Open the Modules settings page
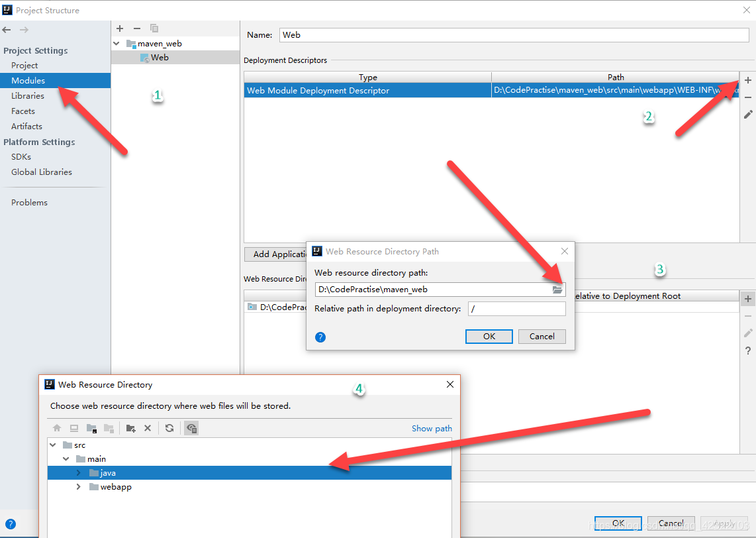The width and height of the screenshot is (756, 538). tap(55, 81)
